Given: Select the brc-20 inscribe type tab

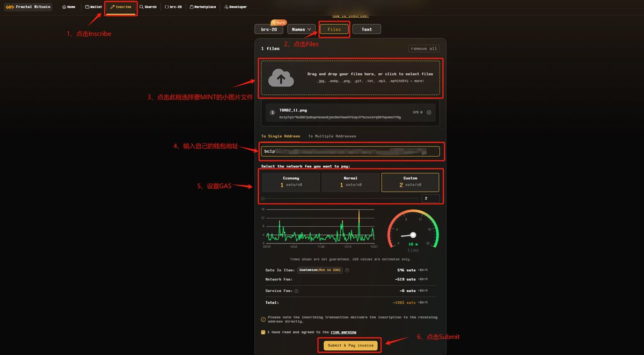Looking at the screenshot, I should pos(269,29).
